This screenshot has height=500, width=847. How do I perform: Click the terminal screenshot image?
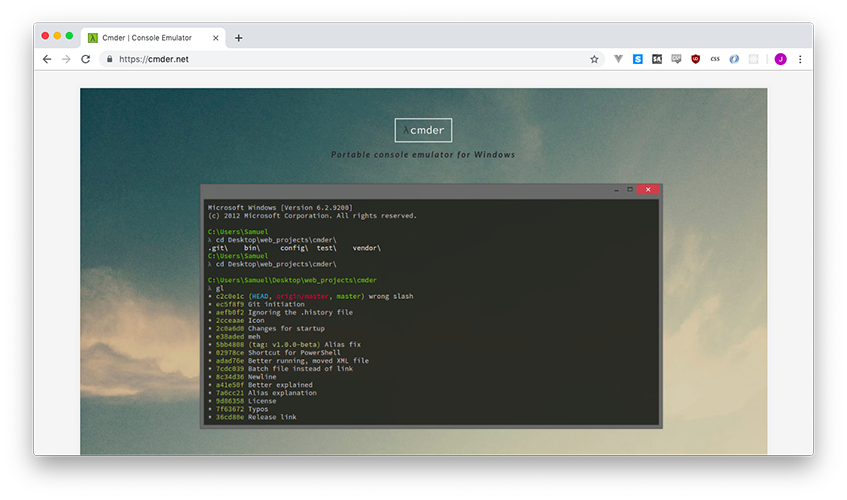point(431,306)
